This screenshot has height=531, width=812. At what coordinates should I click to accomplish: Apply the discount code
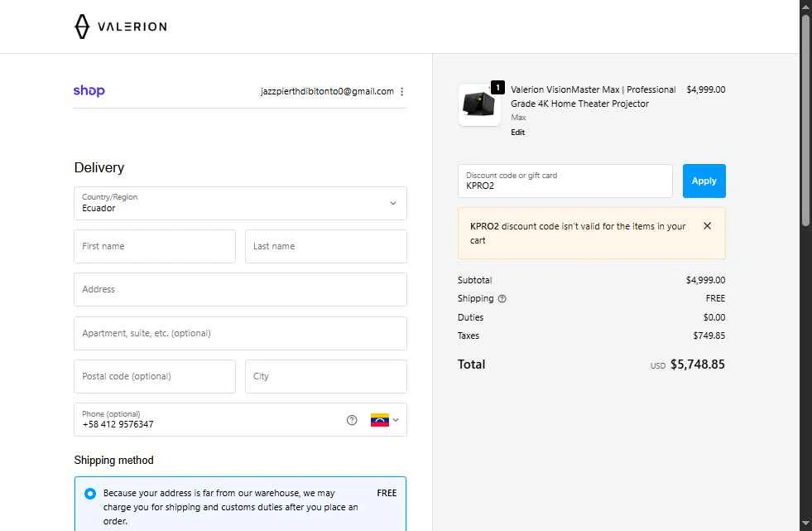point(704,181)
